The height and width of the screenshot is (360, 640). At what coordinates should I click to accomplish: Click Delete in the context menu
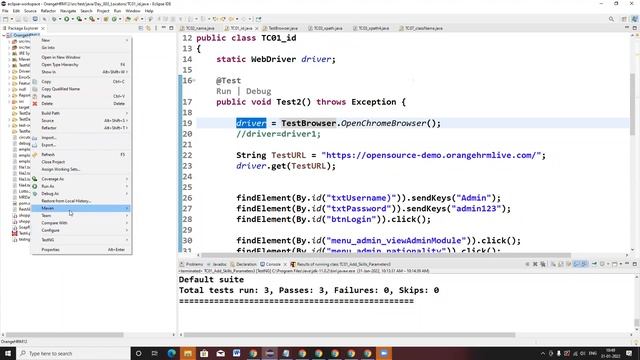pos(81,103)
